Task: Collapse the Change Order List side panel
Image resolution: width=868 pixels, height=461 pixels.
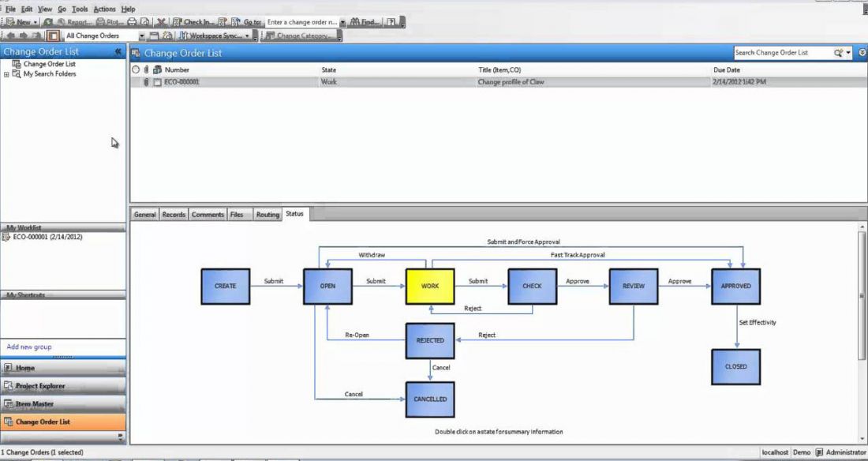Action: (118, 52)
